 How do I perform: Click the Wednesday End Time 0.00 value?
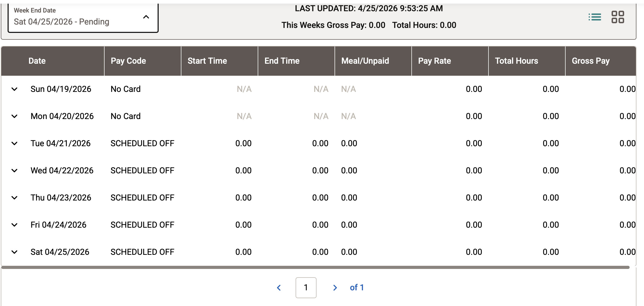[x=320, y=171]
